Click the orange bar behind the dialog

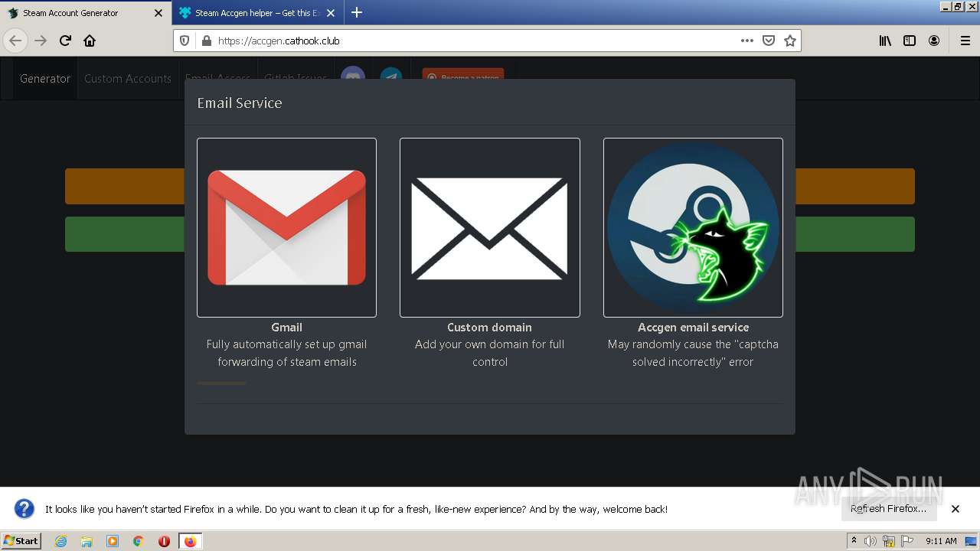point(124,186)
